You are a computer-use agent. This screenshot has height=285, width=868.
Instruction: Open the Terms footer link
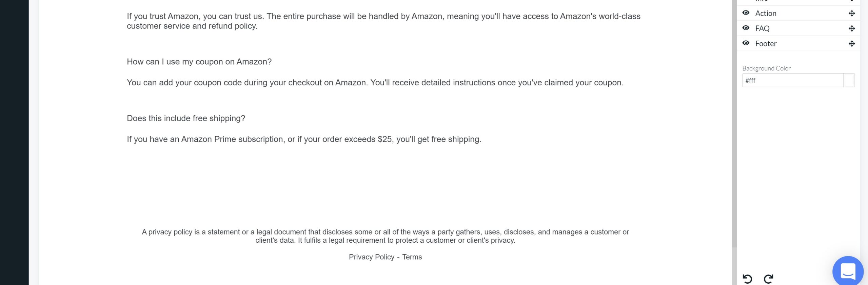pos(412,257)
